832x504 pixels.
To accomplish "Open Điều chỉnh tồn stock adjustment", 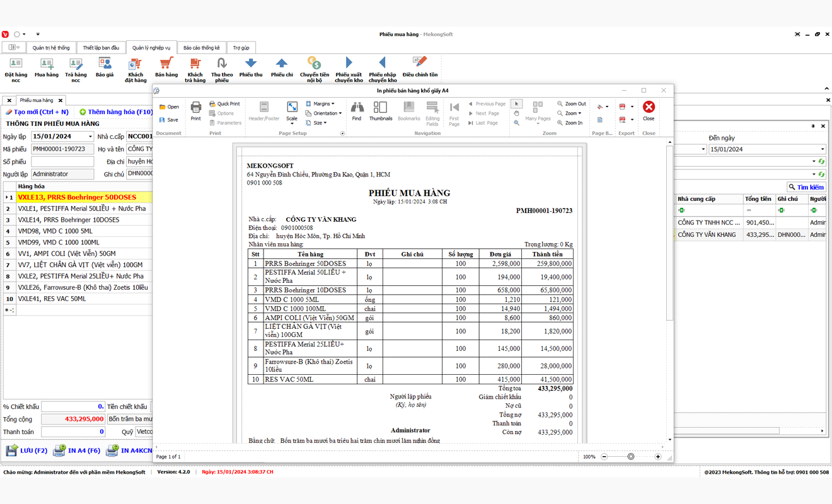I will (420, 67).
